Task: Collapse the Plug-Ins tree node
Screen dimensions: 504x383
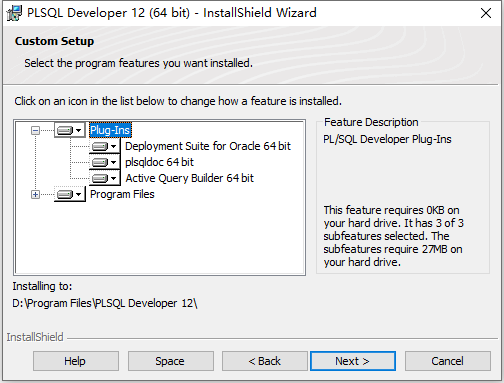Action: (x=35, y=130)
